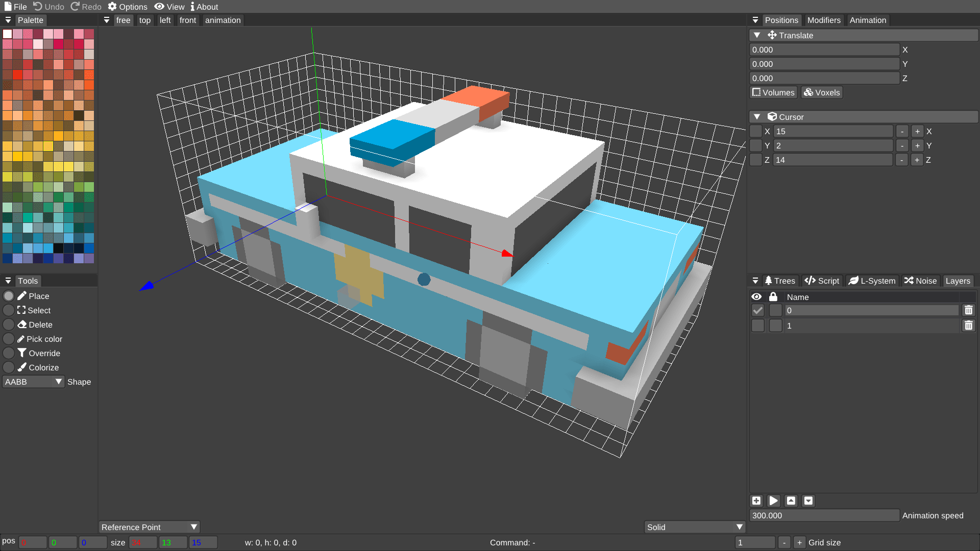Lock the cursor X axis checkbox
This screenshot has width=980, height=551.
point(756,131)
